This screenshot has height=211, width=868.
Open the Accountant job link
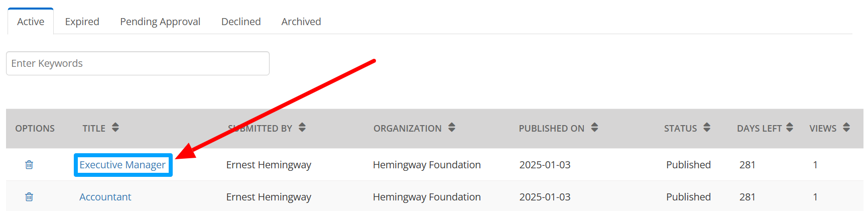click(x=105, y=197)
